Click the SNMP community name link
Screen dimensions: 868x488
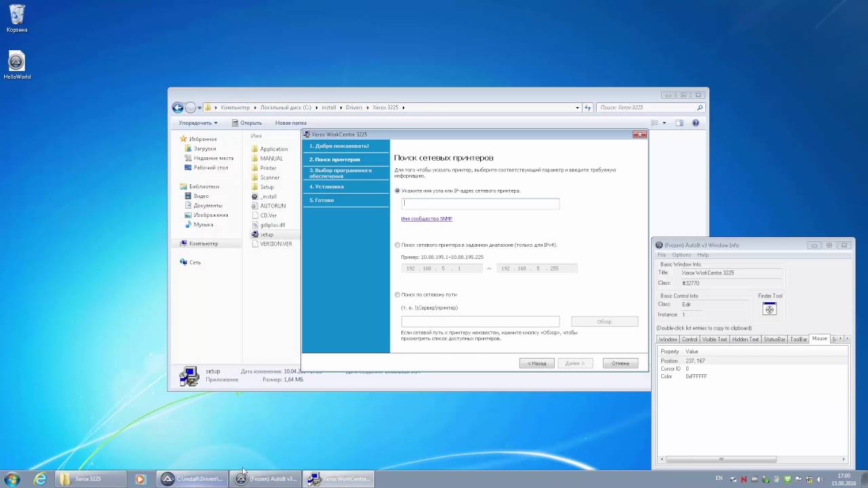click(x=427, y=219)
